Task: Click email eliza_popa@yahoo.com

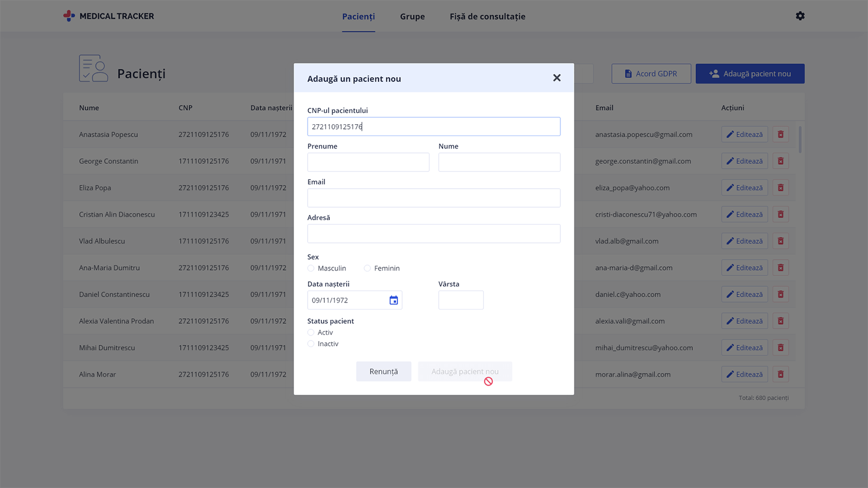Action: coord(632,188)
